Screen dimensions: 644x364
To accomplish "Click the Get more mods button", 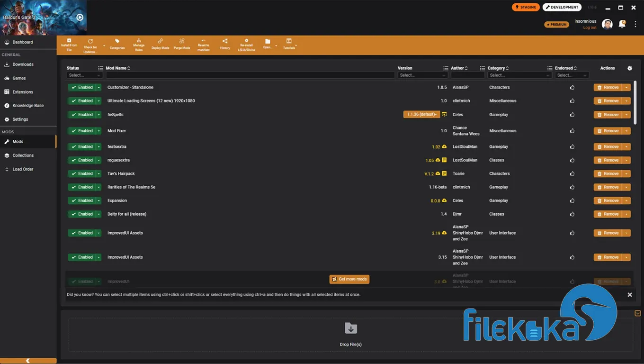I will [x=349, y=279].
